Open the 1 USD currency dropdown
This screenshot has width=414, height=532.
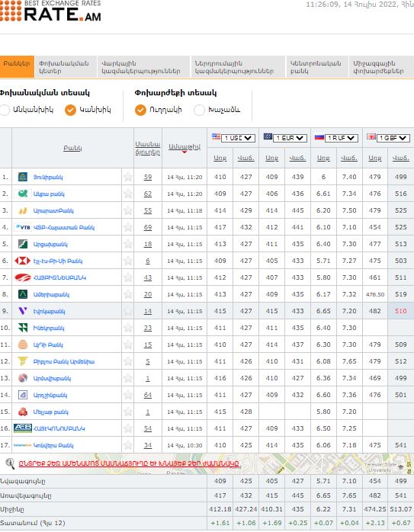tap(238, 138)
